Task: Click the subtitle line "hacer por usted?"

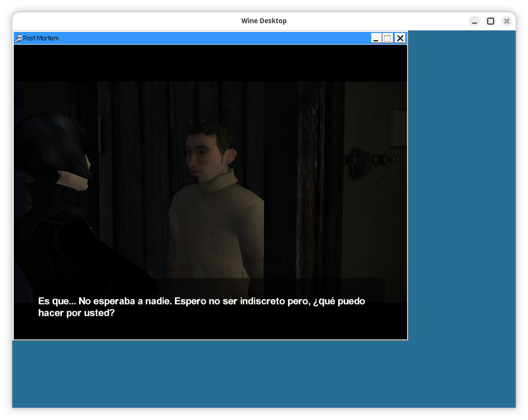Action: pos(76,313)
